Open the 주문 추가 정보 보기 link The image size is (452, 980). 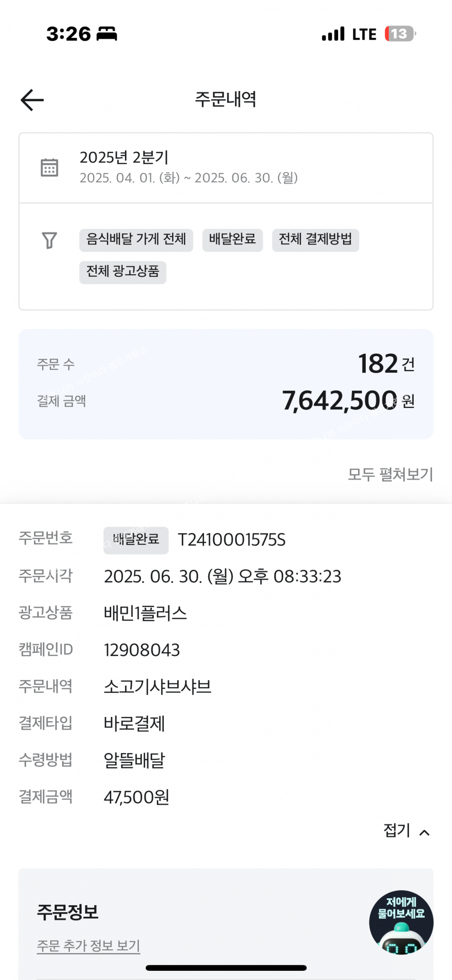[x=88, y=946]
